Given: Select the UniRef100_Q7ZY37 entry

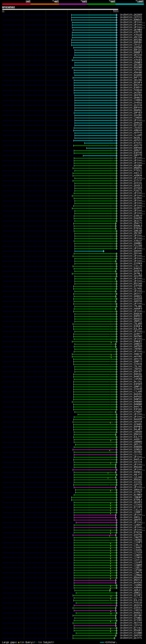Looking at the screenshot, I should pyautogui.click(x=131, y=180).
